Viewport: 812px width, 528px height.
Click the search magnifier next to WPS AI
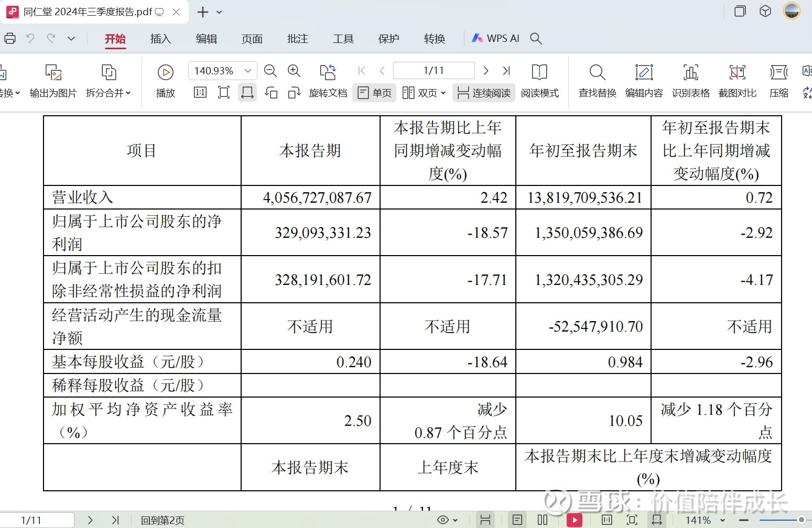[x=536, y=38]
